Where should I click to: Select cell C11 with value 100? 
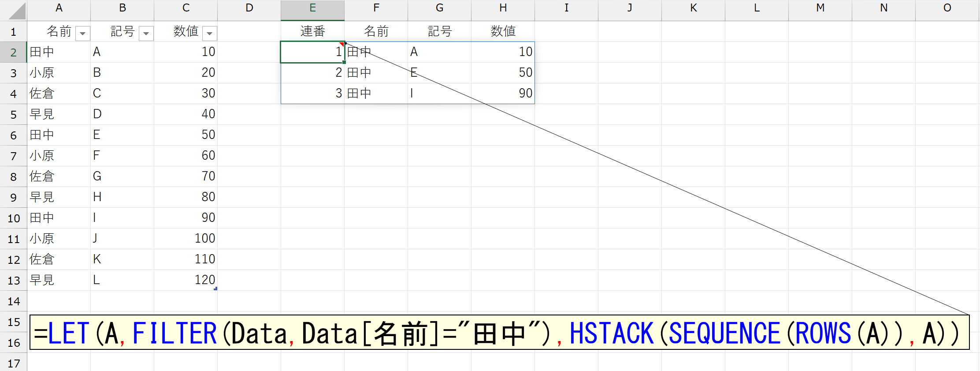click(x=186, y=239)
